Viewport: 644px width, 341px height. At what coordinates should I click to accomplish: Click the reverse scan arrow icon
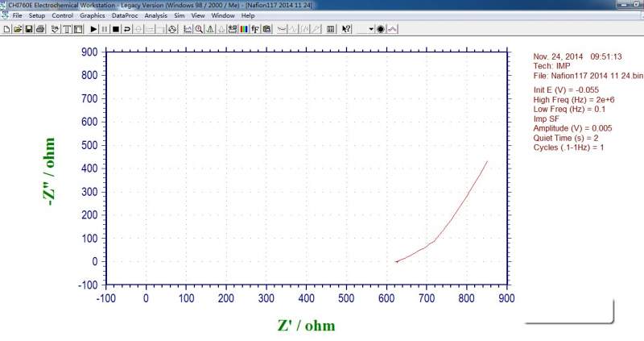127,29
